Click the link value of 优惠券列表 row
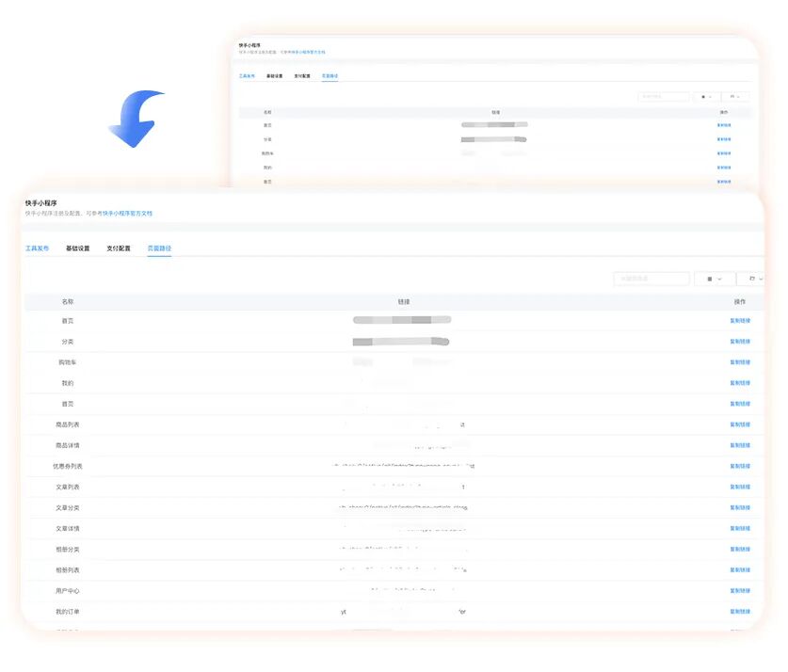Screen dimensions: 788x672 pos(404,466)
